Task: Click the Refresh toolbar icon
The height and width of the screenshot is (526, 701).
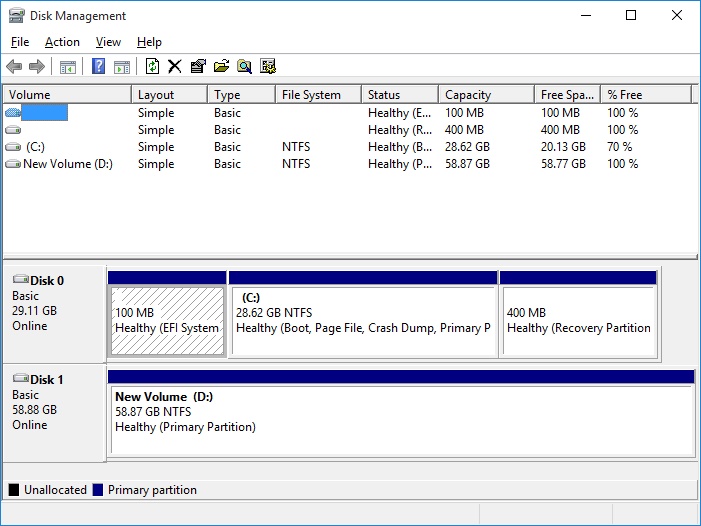Action: click(152, 67)
